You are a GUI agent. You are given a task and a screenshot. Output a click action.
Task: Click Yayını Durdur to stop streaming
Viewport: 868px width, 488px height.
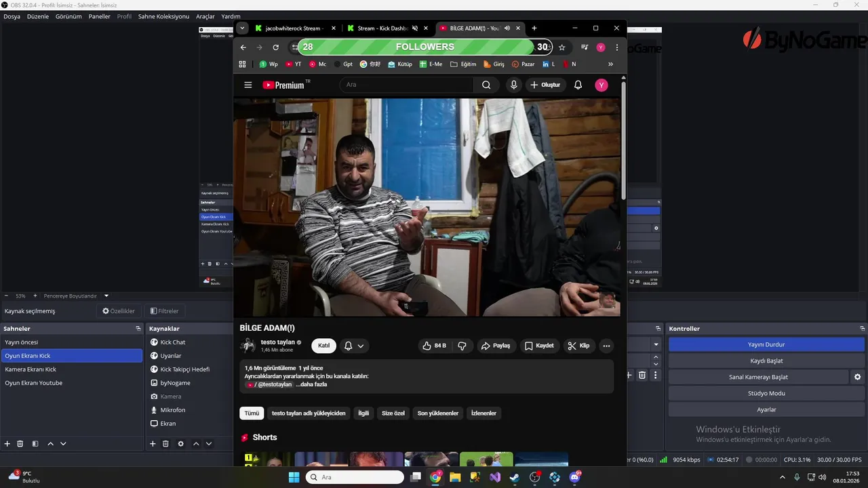coord(766,344)
